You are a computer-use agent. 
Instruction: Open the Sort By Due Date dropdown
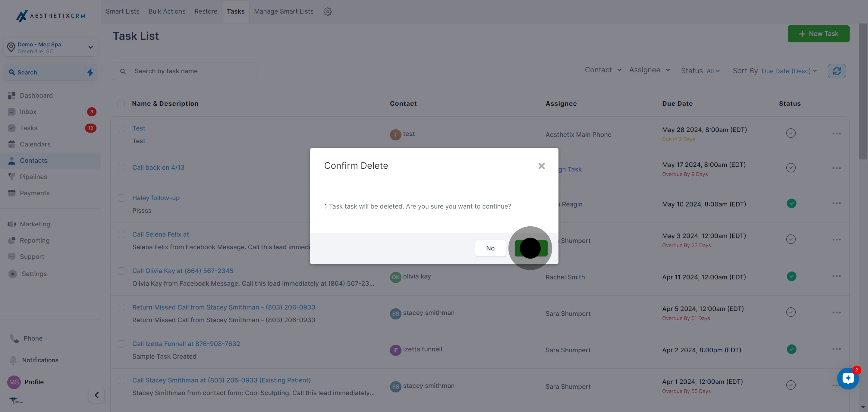(x=789, y=71)
